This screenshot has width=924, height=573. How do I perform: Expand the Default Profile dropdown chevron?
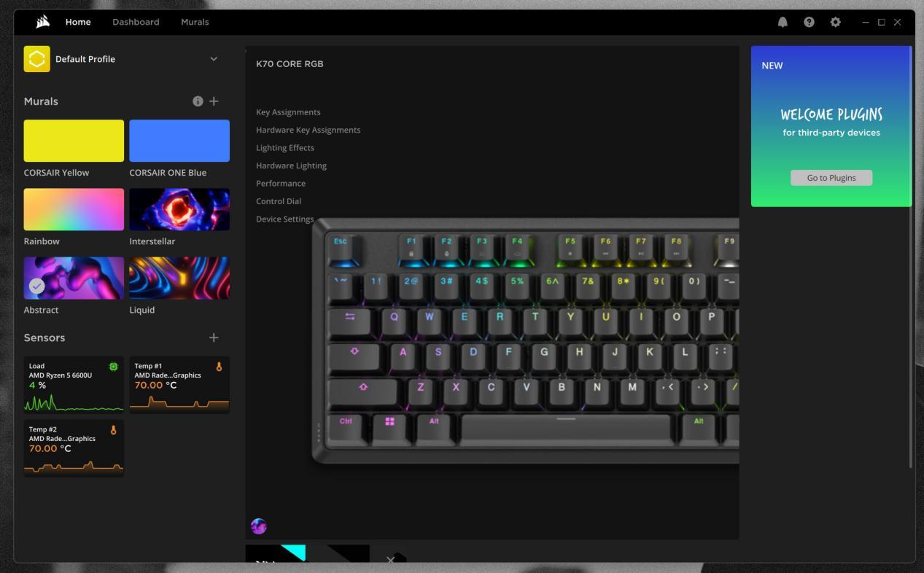pos(214,59)
